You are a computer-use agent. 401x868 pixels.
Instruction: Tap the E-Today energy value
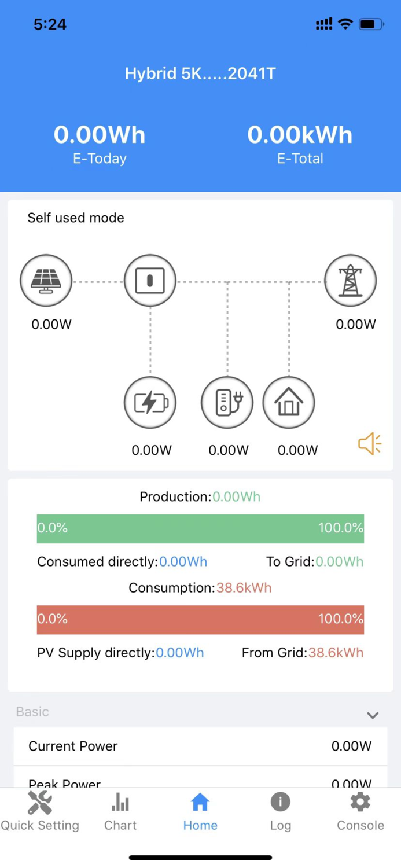pyautogui.click(x=99, y=134)
